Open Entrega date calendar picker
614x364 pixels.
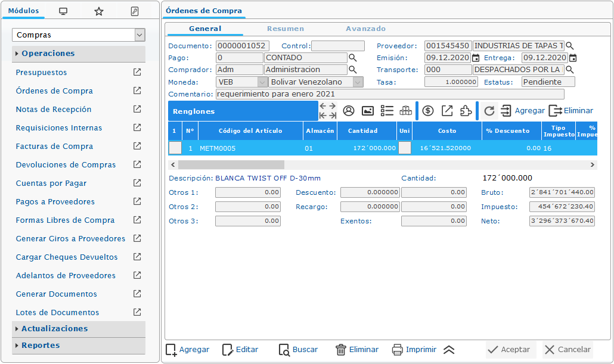(572, 58)
